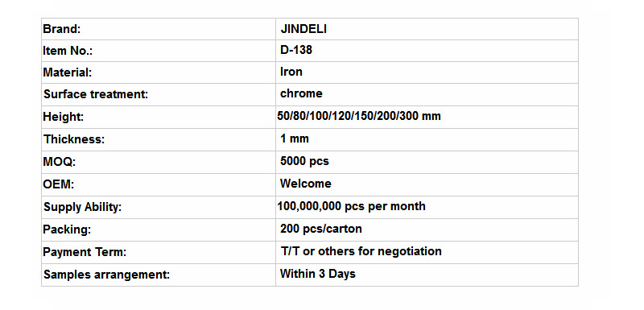Click the Height: label
This screenshot has height=310, width=644.
(x=64, y=117)
